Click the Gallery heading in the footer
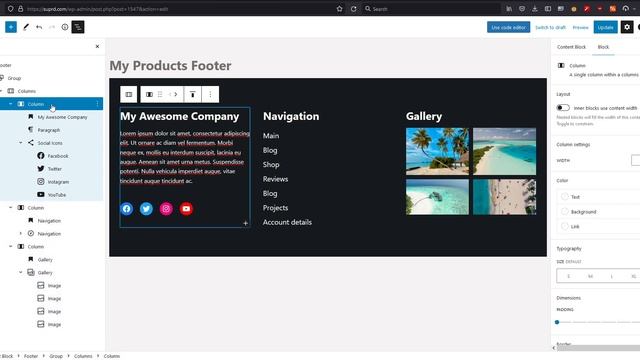This screenshot has height=360, width=640. pyautogui.click(x=424, y=116)
